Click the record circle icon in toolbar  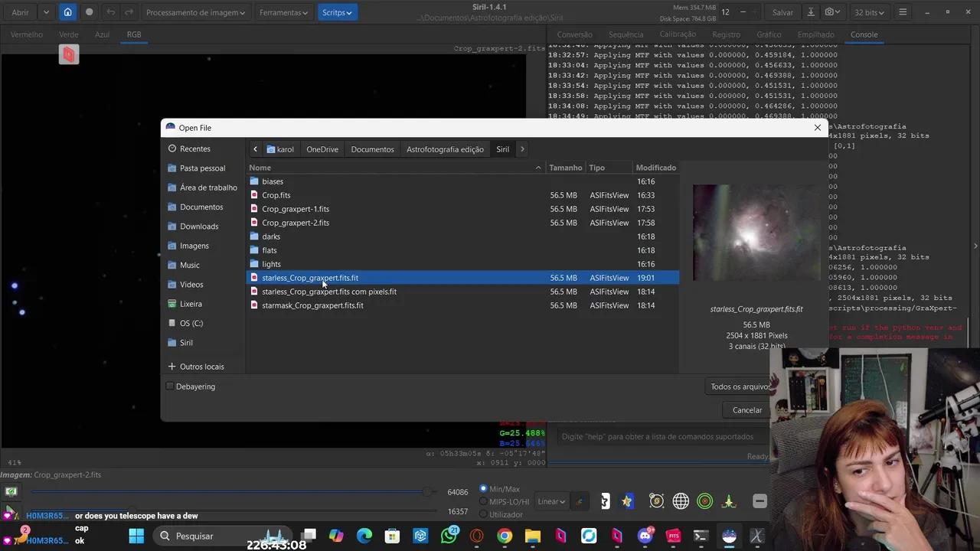(89, 12)
